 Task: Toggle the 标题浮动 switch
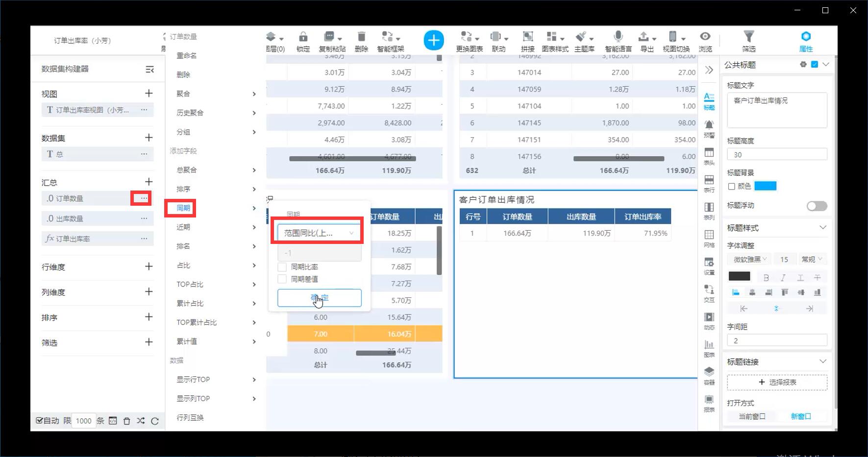tap(817, 206)
